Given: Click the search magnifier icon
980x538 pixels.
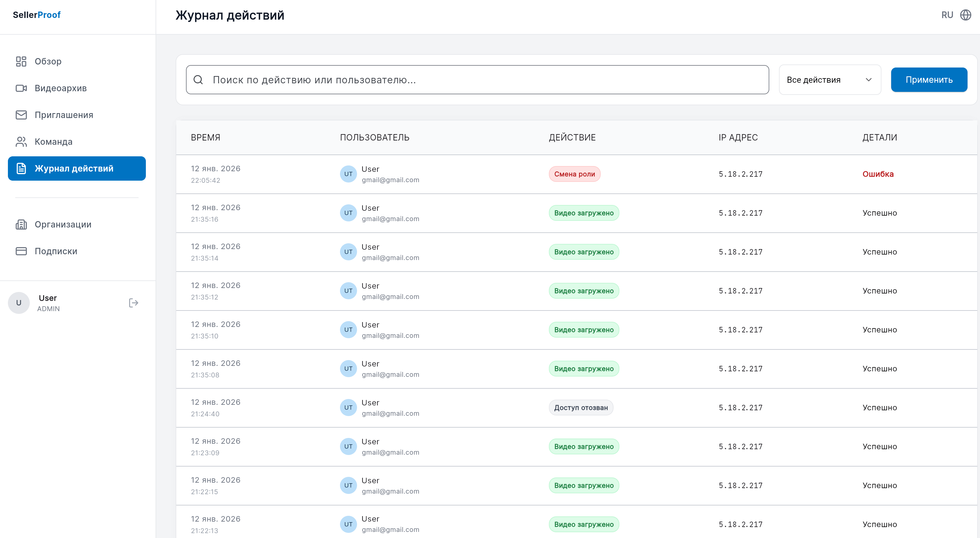Looking at the screenshot, I should 198,80.
